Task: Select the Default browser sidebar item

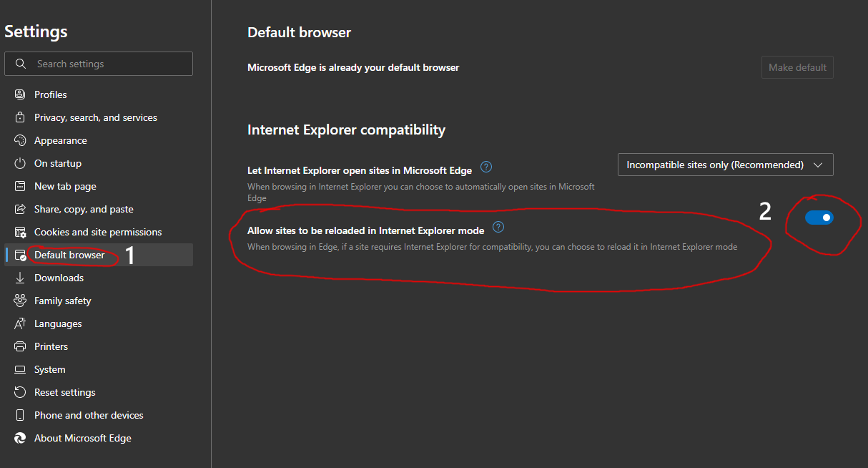Action: (x=99, y=255)
